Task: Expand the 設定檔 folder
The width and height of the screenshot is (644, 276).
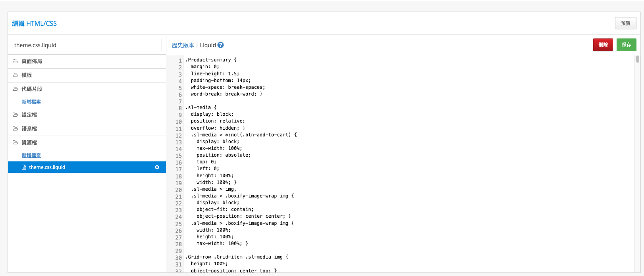Action: coord(87,115)
